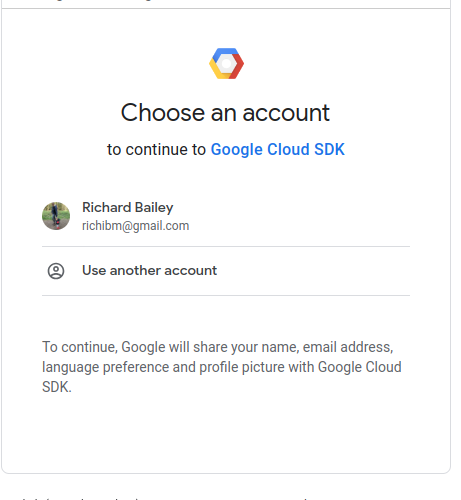The width and height of the screenshot is (461, 500).
Task: Click the divider below Use another account
Action: pos(226,295)
